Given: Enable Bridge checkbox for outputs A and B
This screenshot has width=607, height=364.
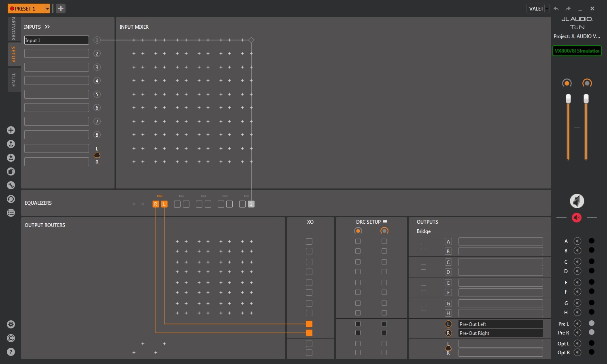Looking at the screenshot, I should 423,246.
